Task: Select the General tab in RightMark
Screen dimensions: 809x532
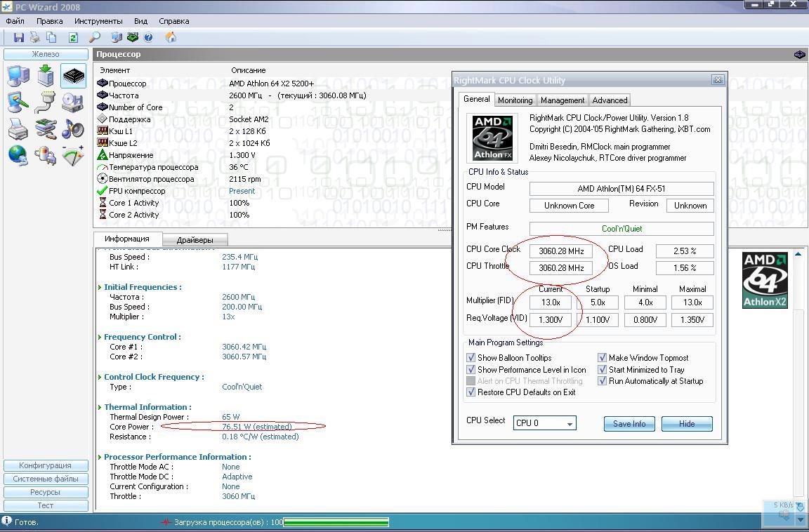Action: [477, 99]
